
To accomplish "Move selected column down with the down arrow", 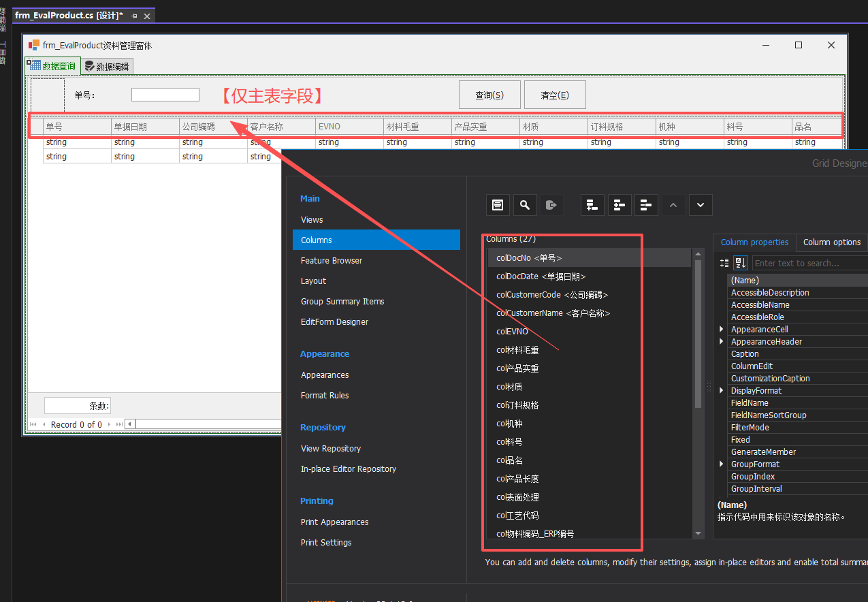I will 701,204.
